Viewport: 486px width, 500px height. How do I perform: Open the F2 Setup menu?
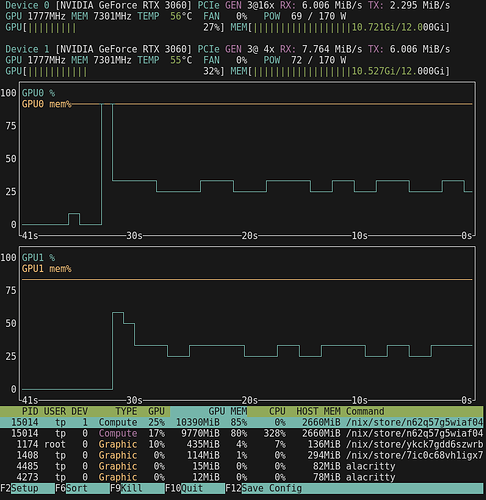[x=27, y=488]
